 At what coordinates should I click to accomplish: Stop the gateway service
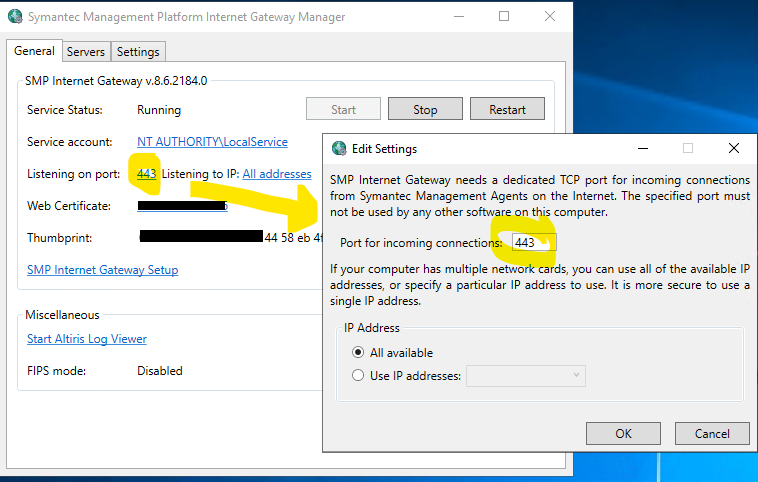tap(425, 109)
